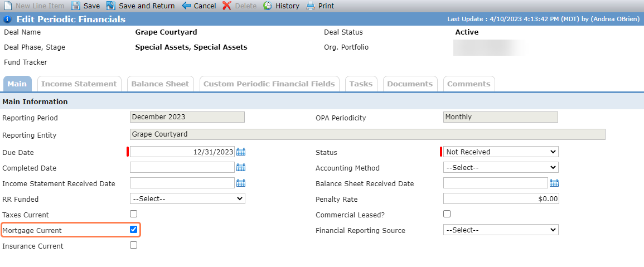Click the 'Last Update' timestamp text

pyautogui.click(x=544, y=20)
